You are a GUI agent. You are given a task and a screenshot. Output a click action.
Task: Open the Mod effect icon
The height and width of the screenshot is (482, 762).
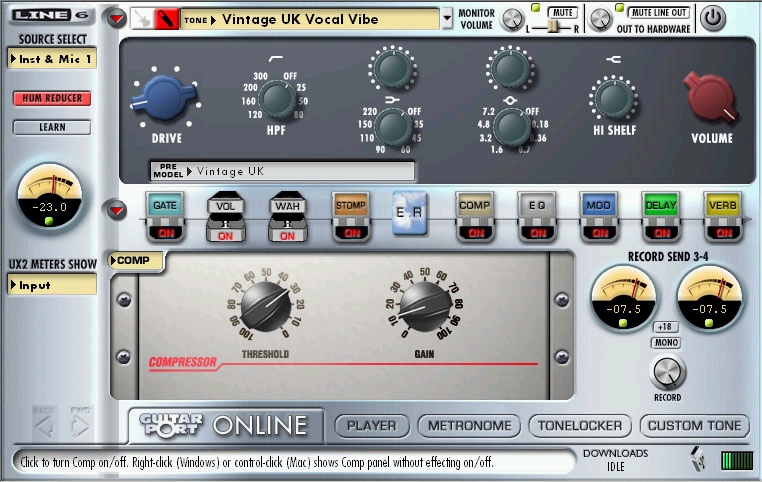coord(599,206)
